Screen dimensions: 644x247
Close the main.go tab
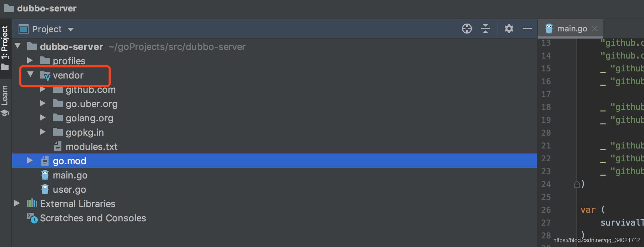(595, 29)
